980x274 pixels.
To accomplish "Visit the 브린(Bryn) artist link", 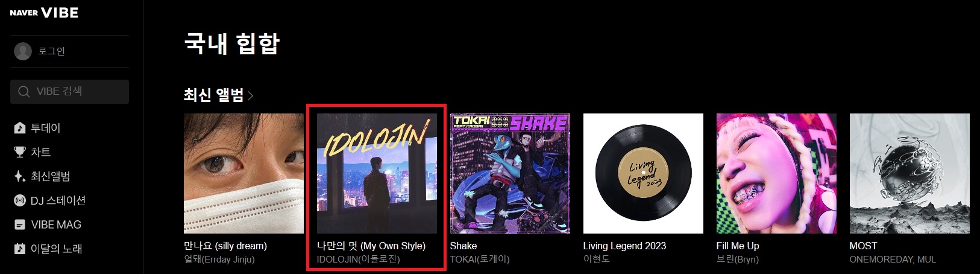I will (738, 259).
